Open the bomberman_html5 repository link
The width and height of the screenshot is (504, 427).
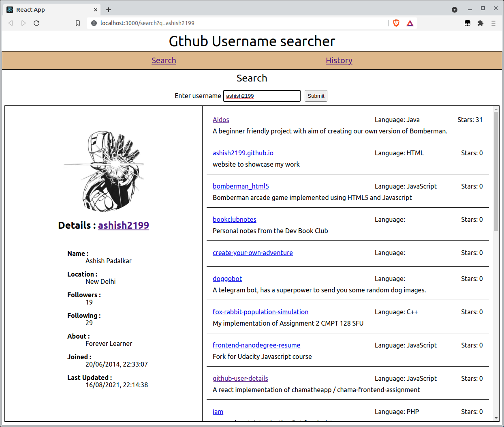pos(241,186)
